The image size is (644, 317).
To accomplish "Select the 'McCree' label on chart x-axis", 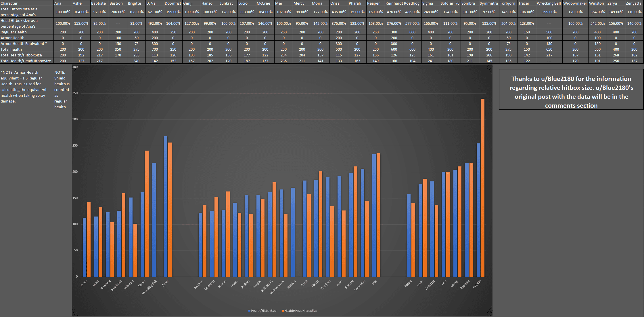I will [199, 284].
